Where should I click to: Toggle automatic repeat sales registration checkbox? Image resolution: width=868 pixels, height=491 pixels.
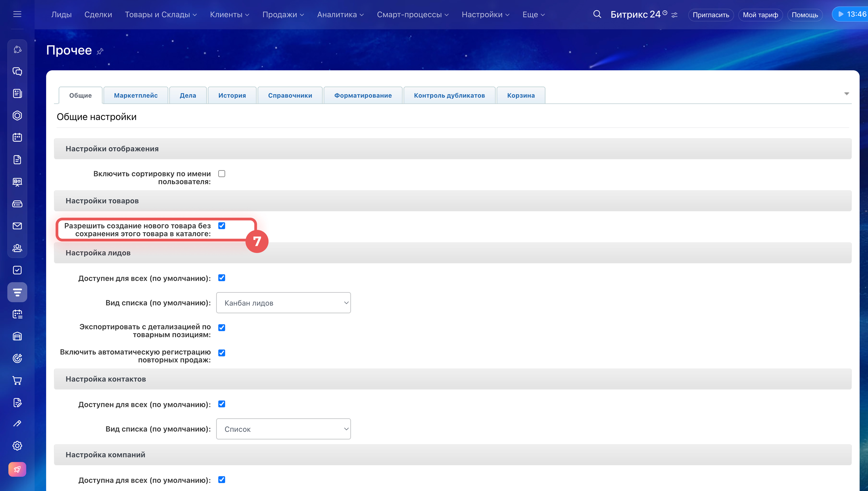(x=222, y=353)
